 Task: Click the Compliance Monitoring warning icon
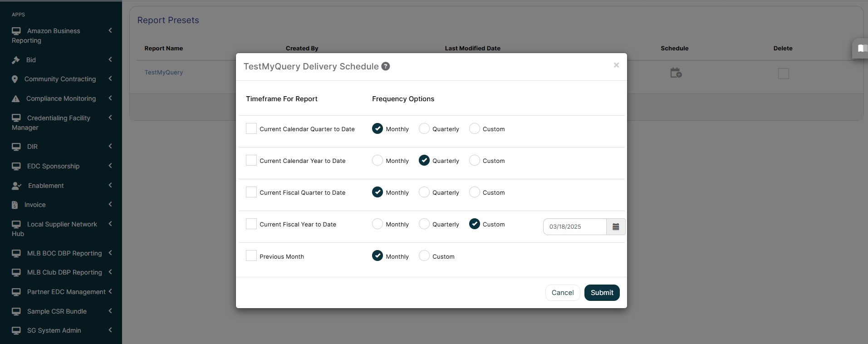coord(15,98)
